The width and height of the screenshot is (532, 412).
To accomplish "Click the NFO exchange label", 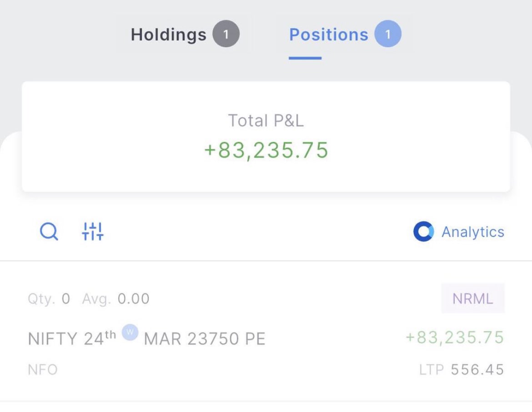I will click(x=43, y=370).
